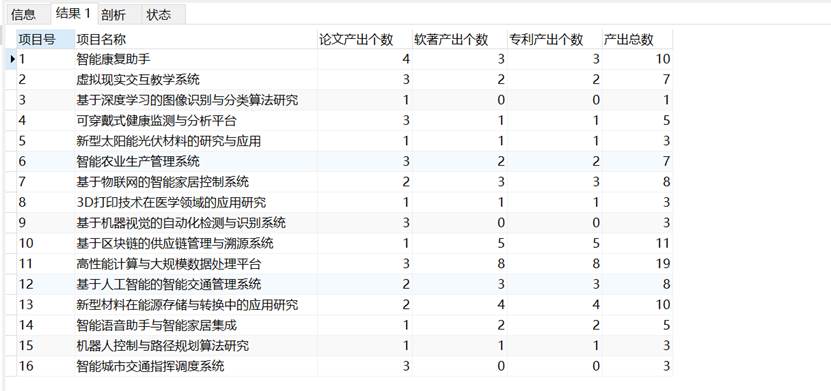The image size is (831, 391).
Task: Select the 智能康复助手 cell
Action: [196, 59]
